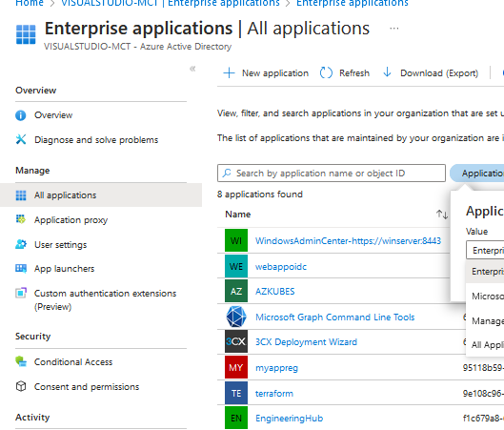Click the App launchers icon

(21, 269)
